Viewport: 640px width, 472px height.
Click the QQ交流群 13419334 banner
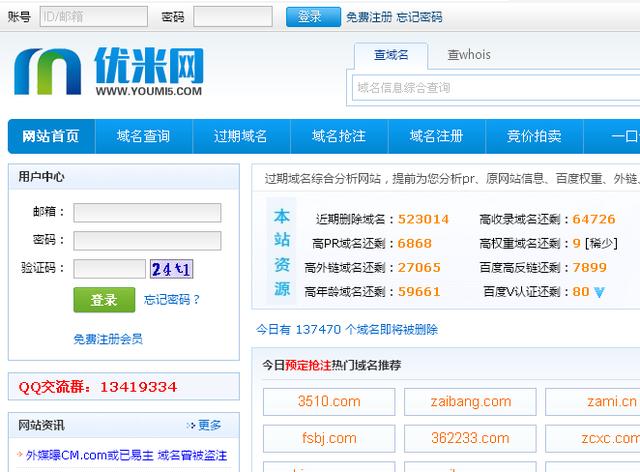tap(124, 386)
